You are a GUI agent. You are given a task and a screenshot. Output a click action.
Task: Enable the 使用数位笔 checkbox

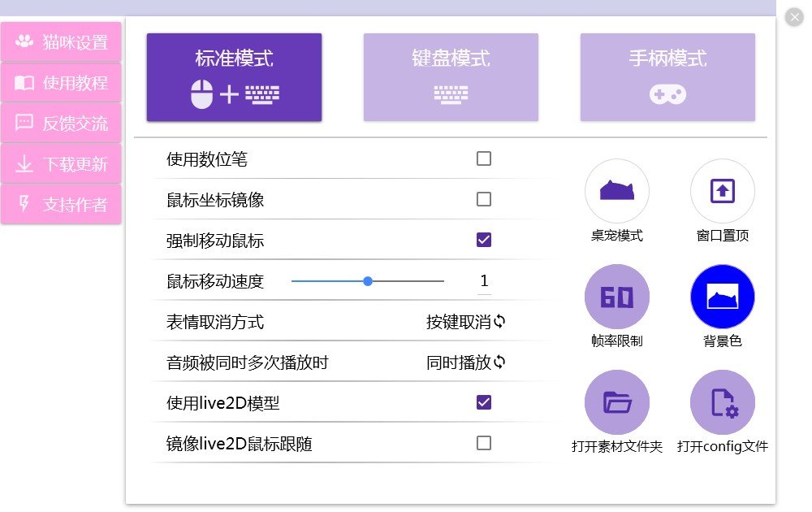(x=484, y=158)
